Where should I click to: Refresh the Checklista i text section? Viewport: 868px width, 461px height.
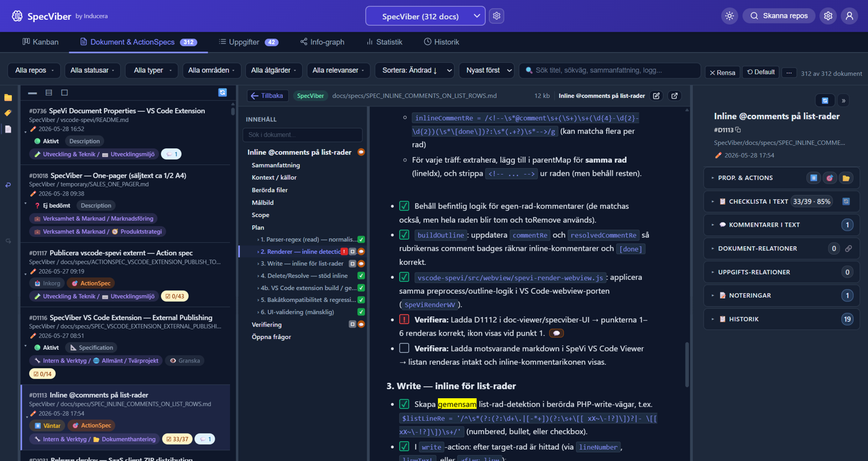click(846, 202)
